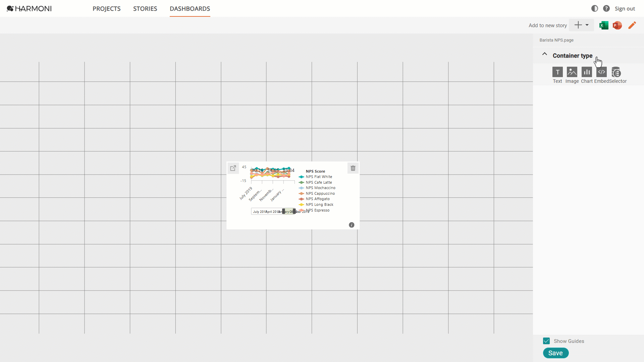This screenshot has height=362, width=644.
Task: Toggle NPS Affogato legend entry
Action: [314, 199]
